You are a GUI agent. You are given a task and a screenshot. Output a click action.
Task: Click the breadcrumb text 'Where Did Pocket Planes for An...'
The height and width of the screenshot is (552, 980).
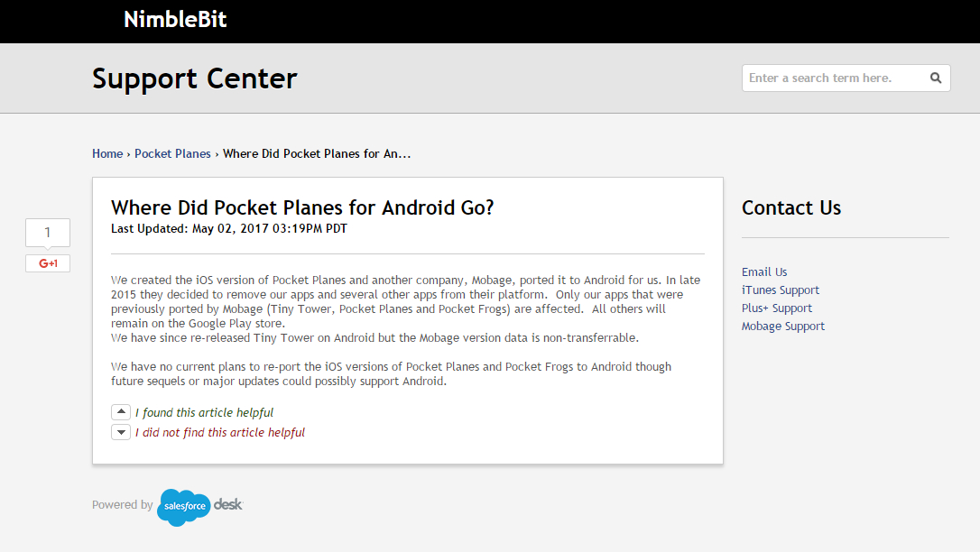coord(317,153)
